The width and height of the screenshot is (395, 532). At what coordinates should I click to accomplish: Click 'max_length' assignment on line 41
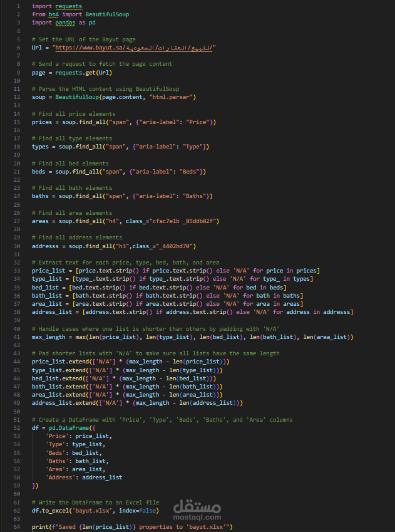point(48,337)
